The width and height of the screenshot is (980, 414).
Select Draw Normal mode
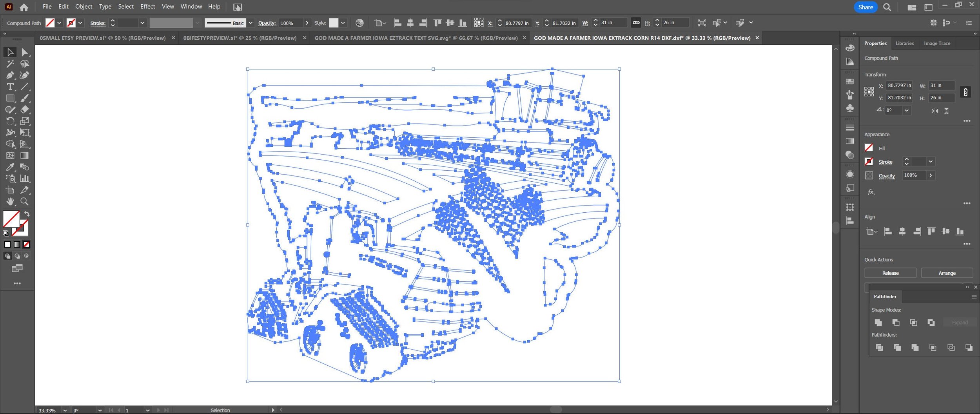coord(7,256)
